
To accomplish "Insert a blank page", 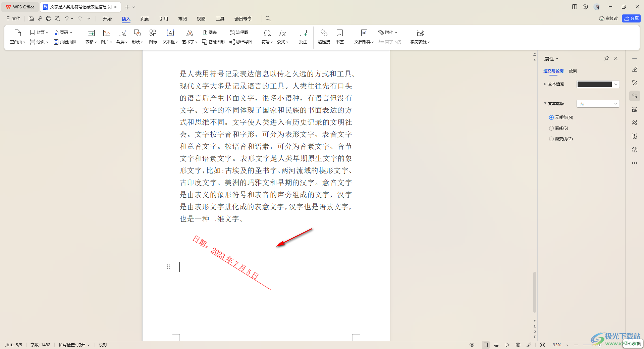I will pyautogui.click(x=17, y=37).
